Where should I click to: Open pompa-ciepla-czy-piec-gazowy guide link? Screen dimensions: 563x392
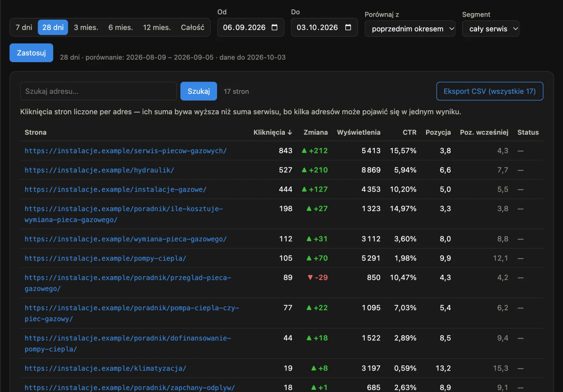[x=132, y=313]
